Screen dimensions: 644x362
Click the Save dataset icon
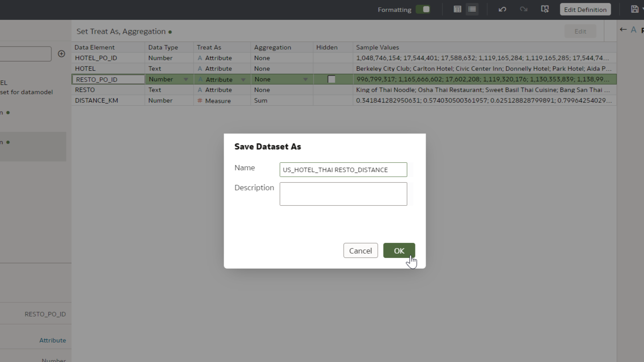(x=634, y=9)
